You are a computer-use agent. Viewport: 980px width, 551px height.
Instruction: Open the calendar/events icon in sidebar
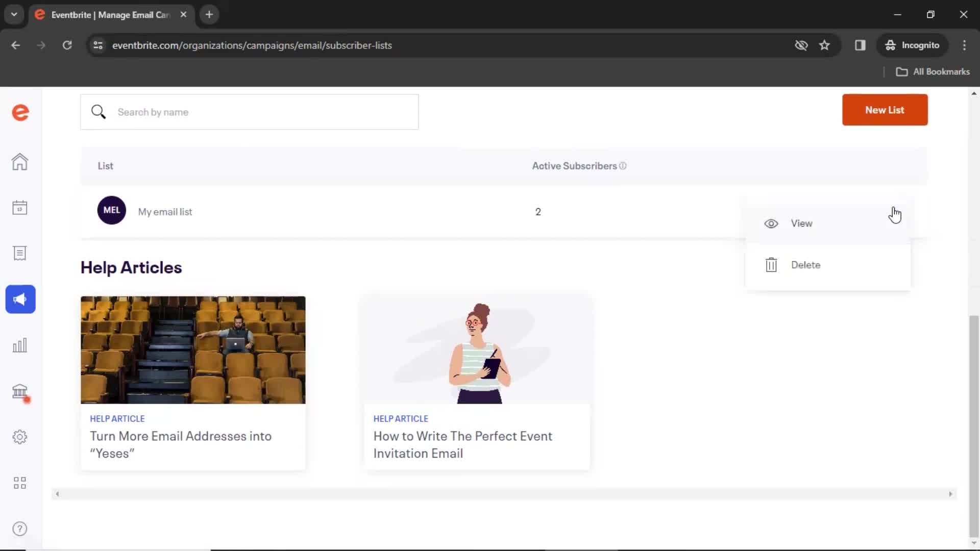click(x=19, y=207)
